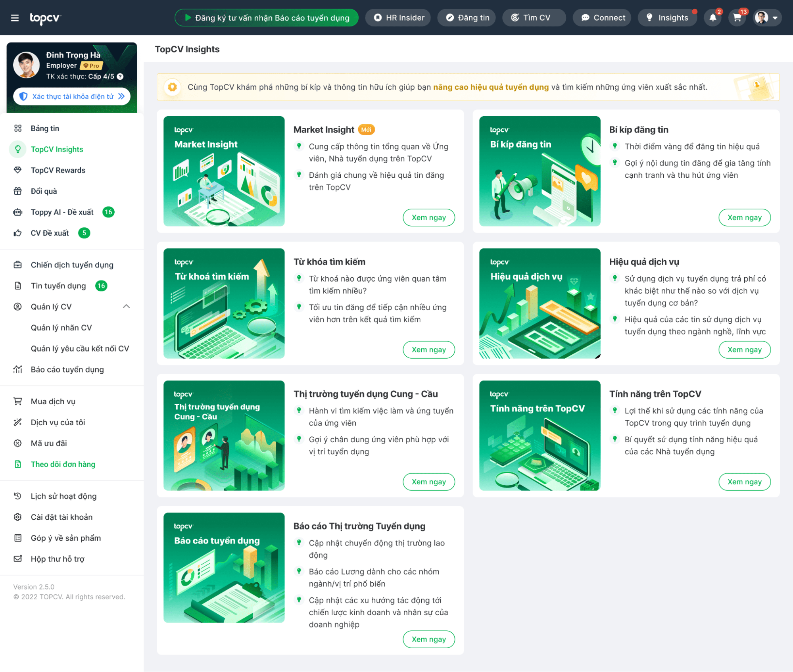The height and width of the screenshot is (672, 793).
Task: Open the Bí kíp đăng tin thumbnail
Action: 540,171
